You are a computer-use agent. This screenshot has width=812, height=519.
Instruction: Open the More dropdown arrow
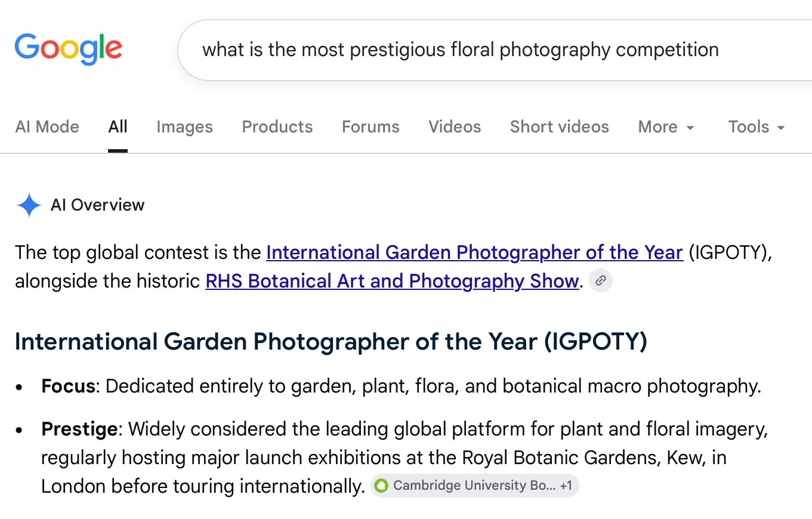point(690,128)
